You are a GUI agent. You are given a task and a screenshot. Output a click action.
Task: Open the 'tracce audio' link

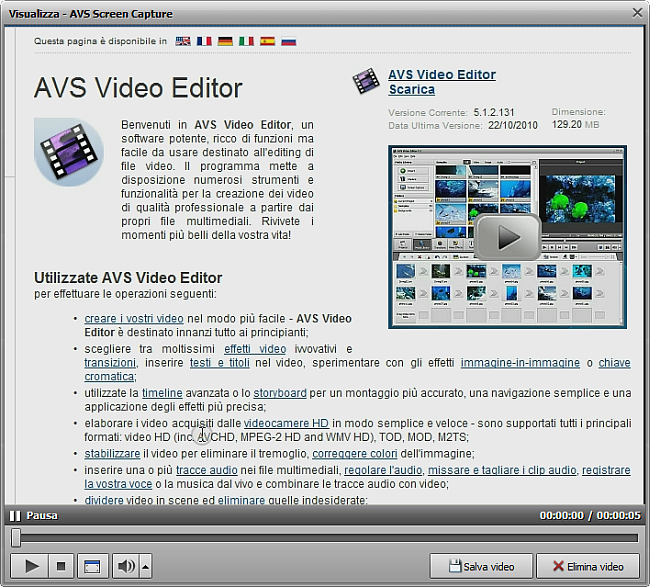tap(206, 470)
